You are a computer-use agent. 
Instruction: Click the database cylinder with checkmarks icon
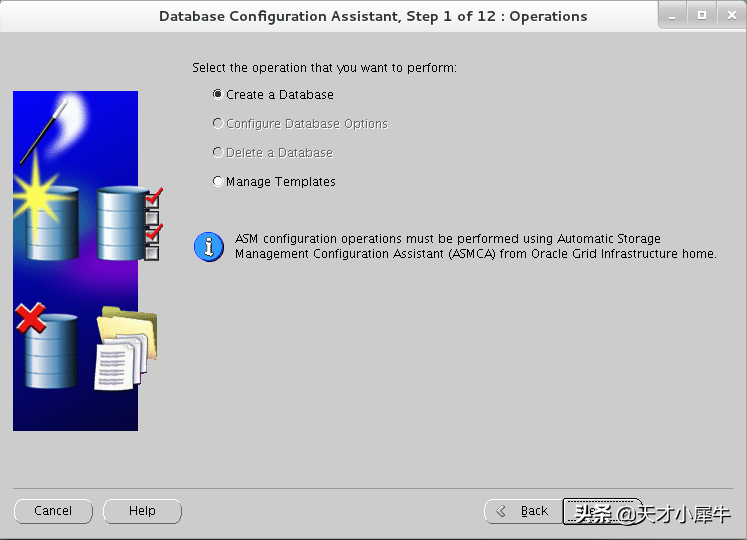coord(129,223)
